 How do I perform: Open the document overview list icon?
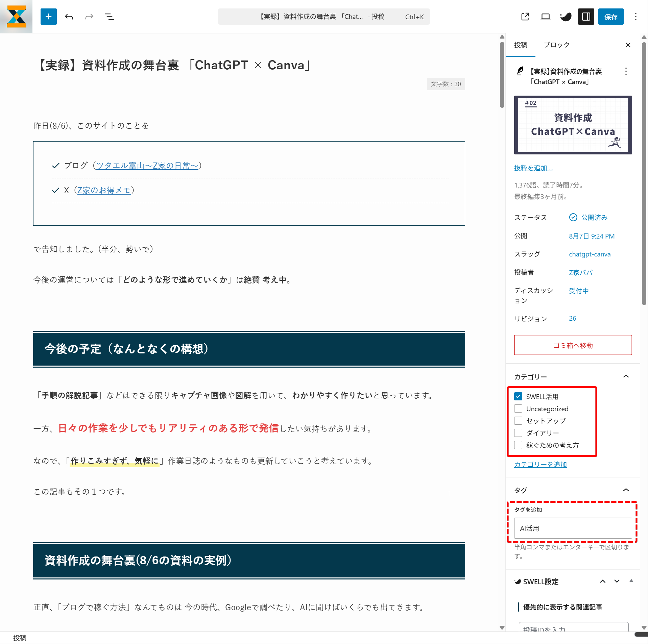[109, 17]
